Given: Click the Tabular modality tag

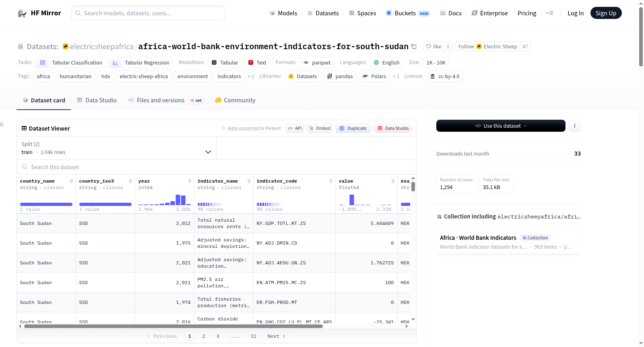Looking at the screenshot, I should [225, 62].
